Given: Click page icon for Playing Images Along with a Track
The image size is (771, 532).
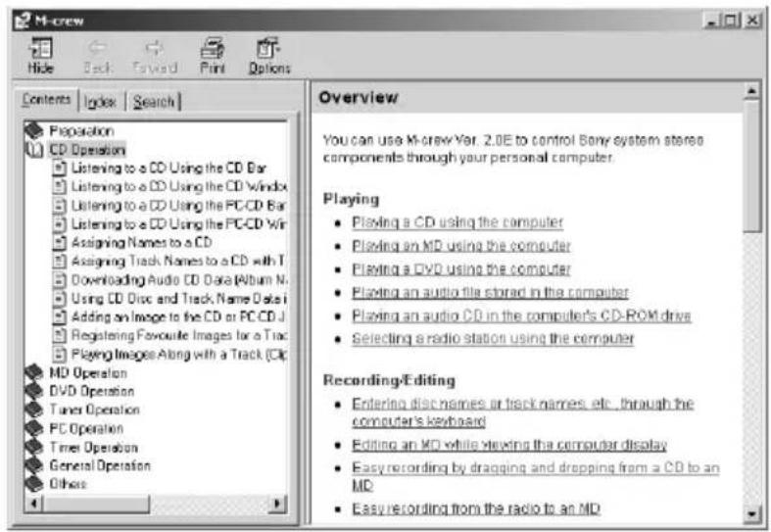Looking at the screenshot, I should click(60, 354).
